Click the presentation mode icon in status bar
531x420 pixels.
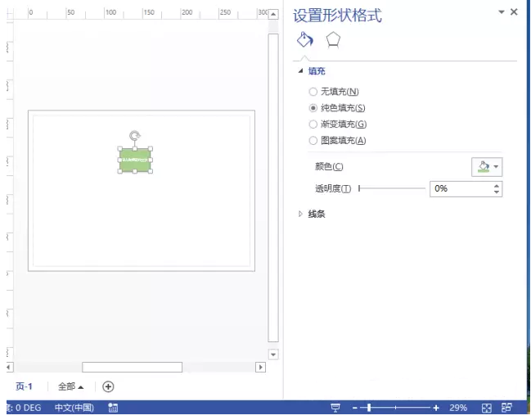tap(335, 408)
